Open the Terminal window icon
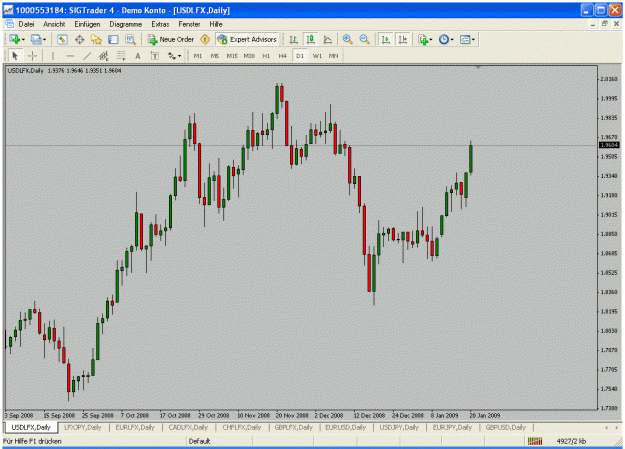Image resolution: width=625 pixels, height=449 pixels. 113,39
